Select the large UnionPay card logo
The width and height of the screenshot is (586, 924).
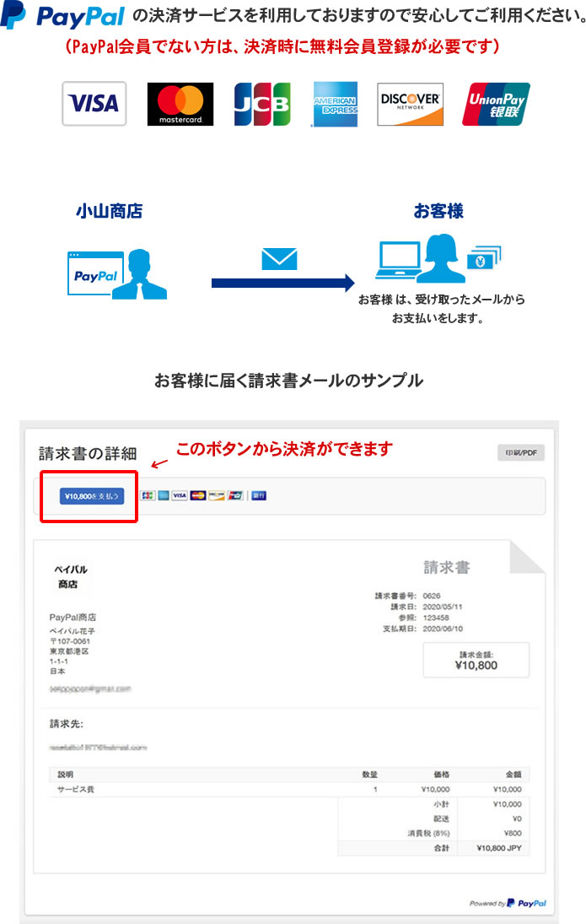[x=496, y=105]
